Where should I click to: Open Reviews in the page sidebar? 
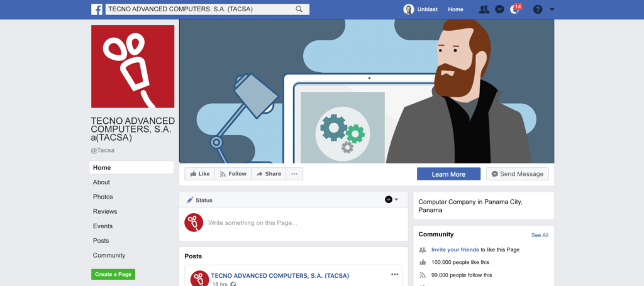pyautogui.click(x=105, y=211)
